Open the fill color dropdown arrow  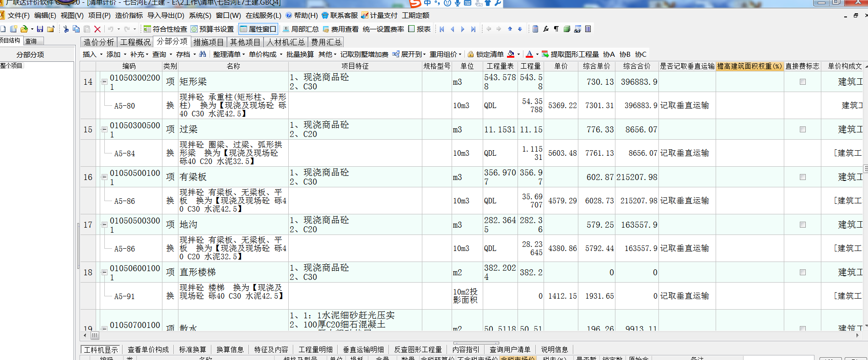pos(518,55)
